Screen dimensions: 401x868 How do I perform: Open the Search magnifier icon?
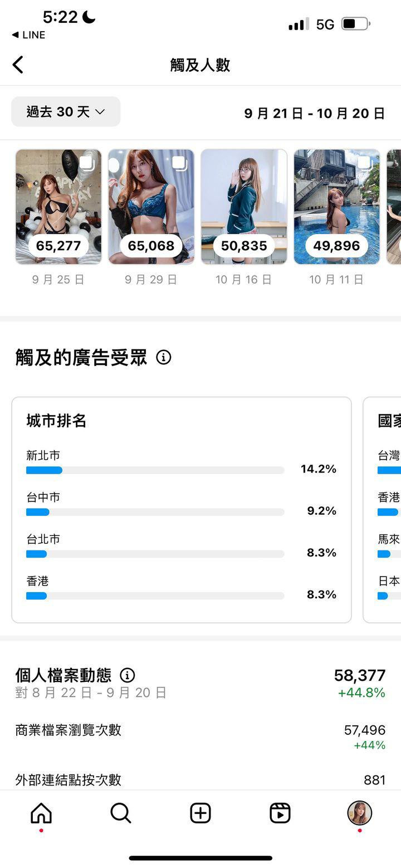click(x=120, y=813)
